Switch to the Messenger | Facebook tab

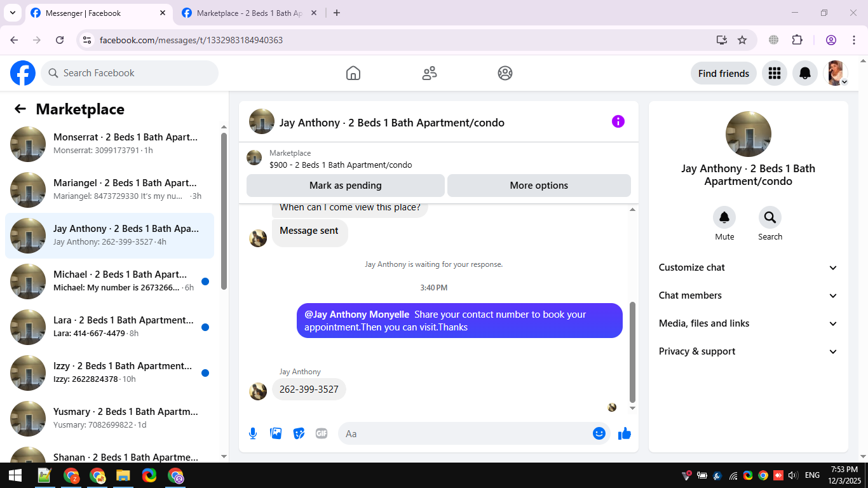pos(98,13)
